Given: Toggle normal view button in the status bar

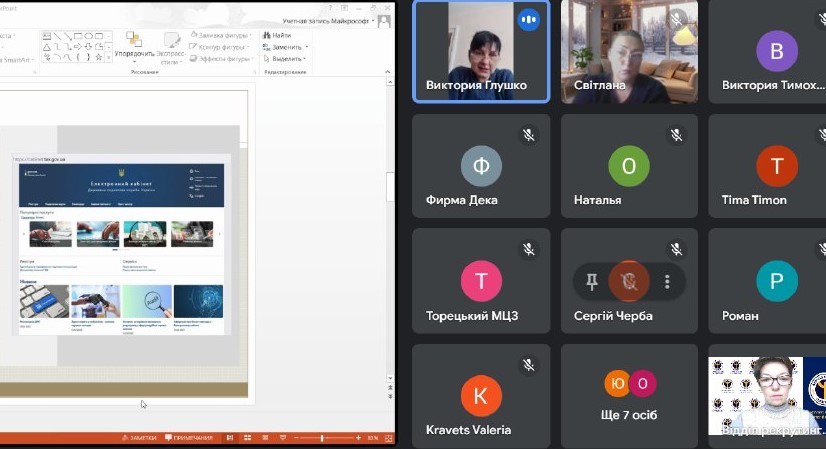Looking at the screenshot, I should pos(229,438).
